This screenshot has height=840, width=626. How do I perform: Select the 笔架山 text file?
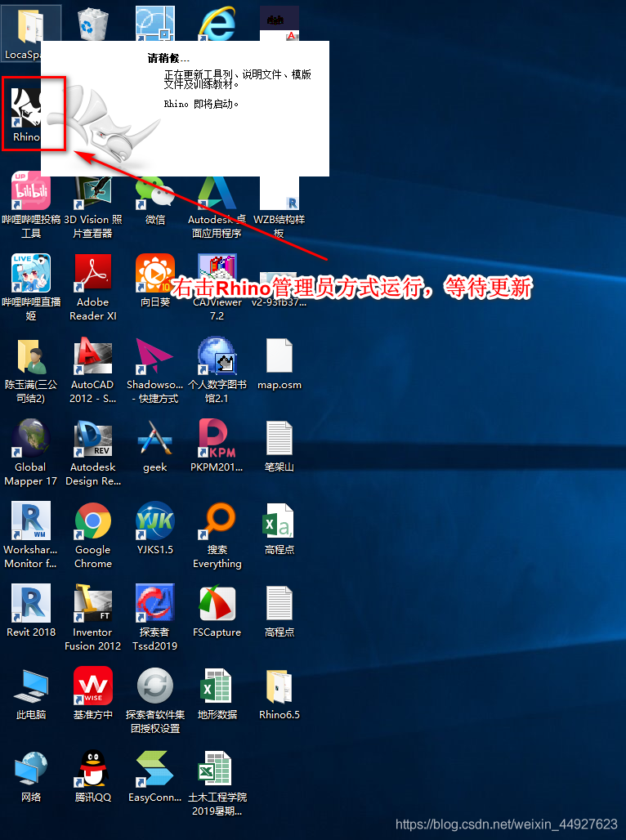pos(279,445)
